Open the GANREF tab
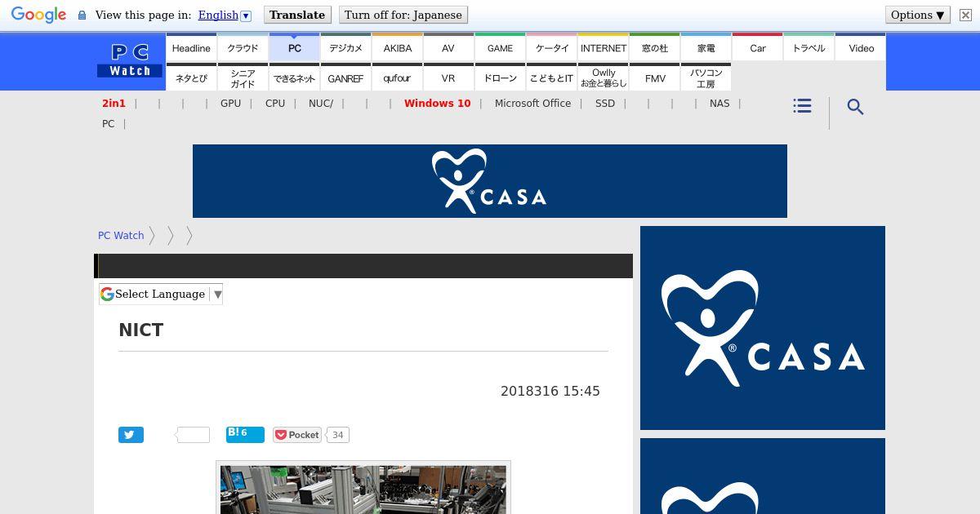The width and height of the screenshot is (980, 514). click(x=345, y=78)
